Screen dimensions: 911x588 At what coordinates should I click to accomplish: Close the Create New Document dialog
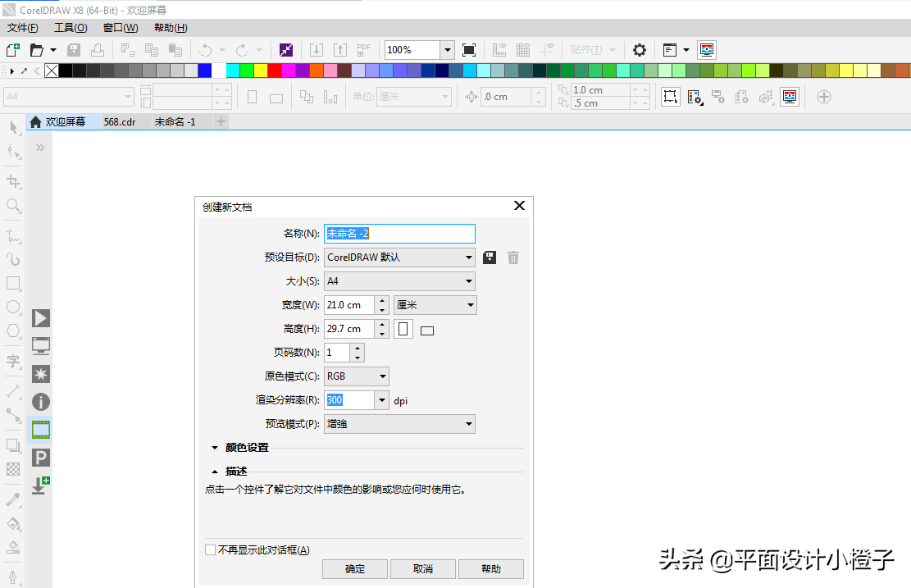tap(519, 206)
